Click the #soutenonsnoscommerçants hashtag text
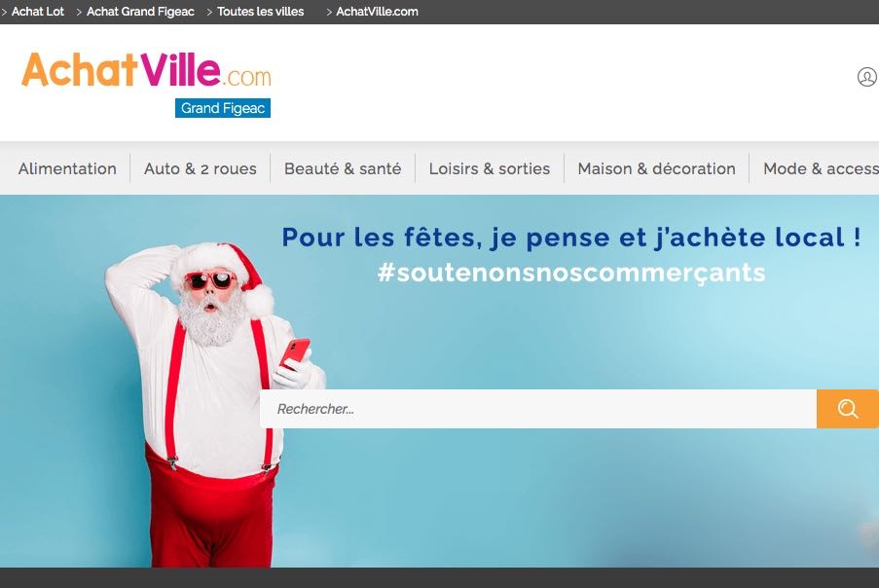 click(571, 273)
